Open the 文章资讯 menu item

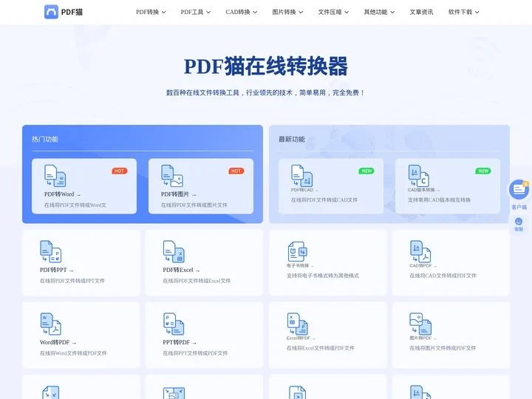pyautogui.click(x=421, y=12)
